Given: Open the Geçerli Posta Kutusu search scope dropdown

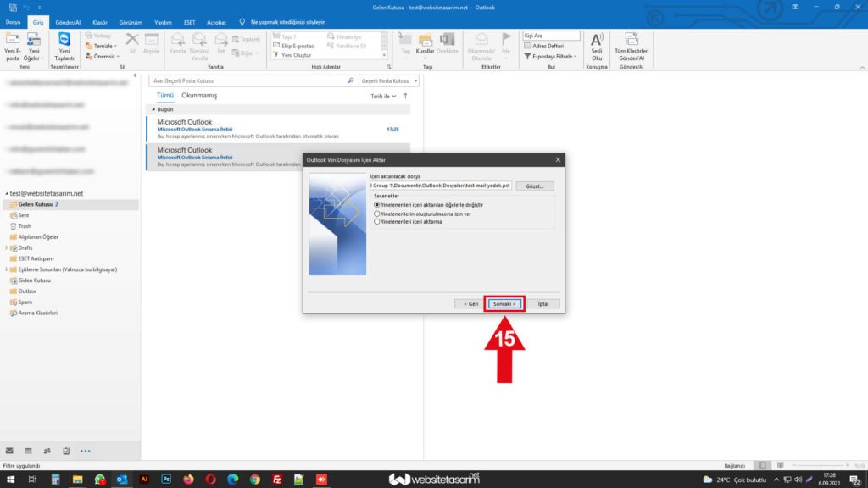Looking at the screenshot, I should tap(389, 80).
